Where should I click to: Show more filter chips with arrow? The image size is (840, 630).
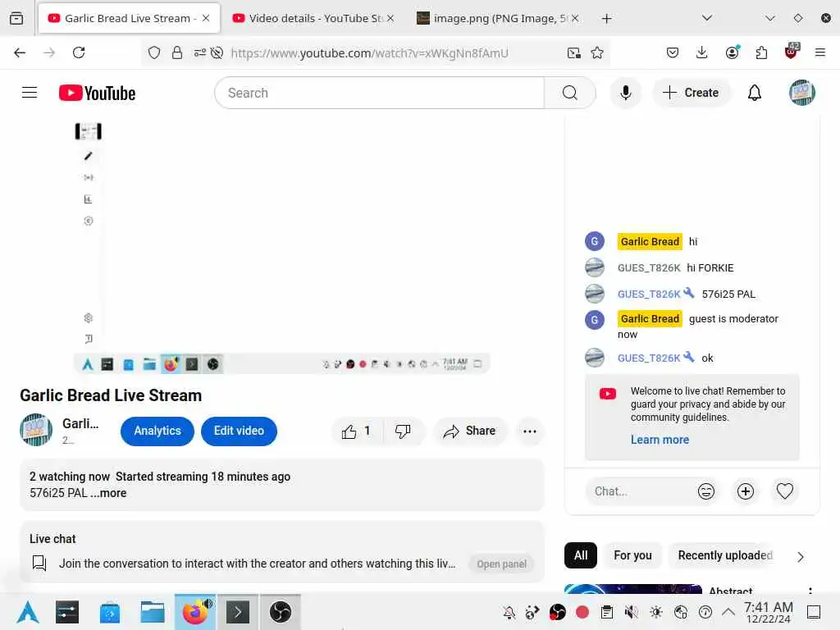(x=801, y=557)
